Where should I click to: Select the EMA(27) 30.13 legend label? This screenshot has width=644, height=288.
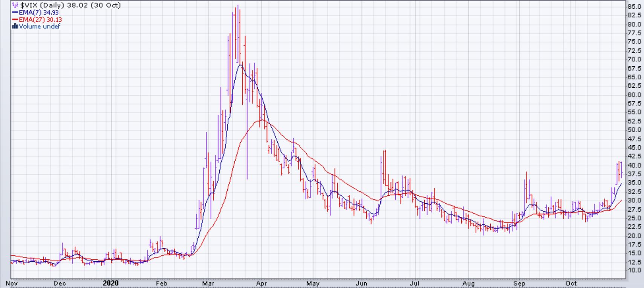40,20
